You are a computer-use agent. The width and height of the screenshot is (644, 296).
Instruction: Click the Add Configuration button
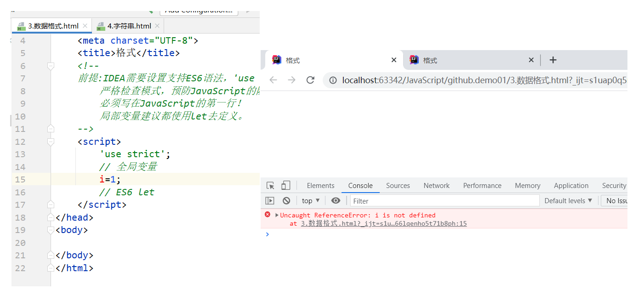click(199, 11)
